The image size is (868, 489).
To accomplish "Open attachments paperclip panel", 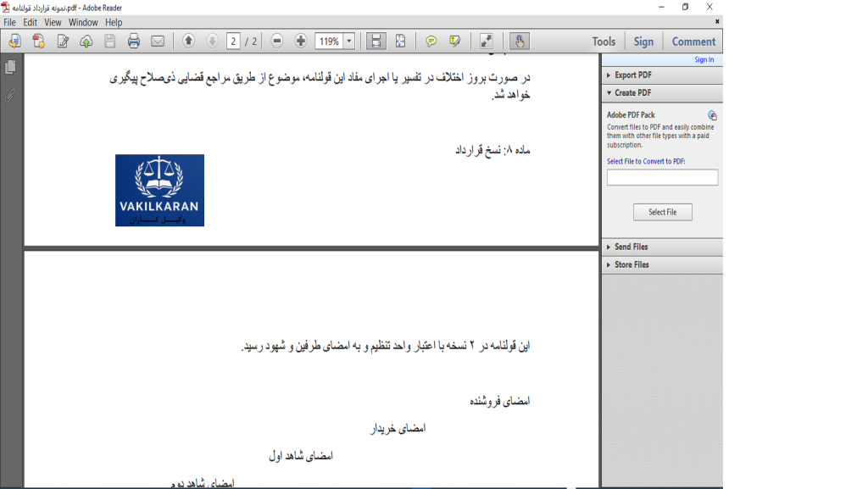I will pyautogui.click(x=10, y=96).
